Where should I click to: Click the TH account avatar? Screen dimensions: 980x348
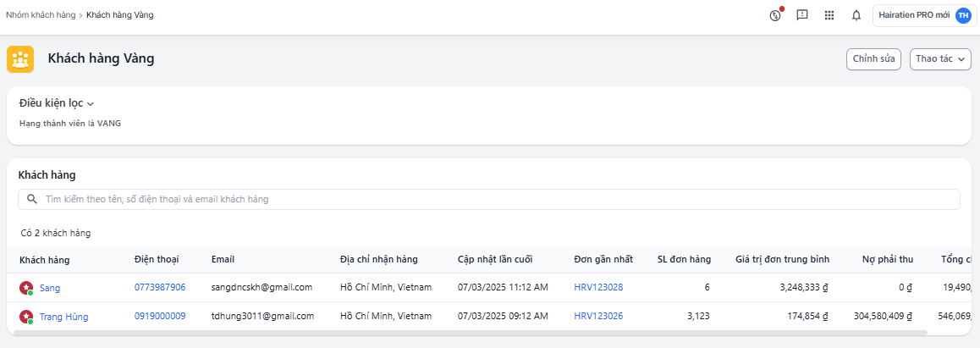tap(963, 15)
